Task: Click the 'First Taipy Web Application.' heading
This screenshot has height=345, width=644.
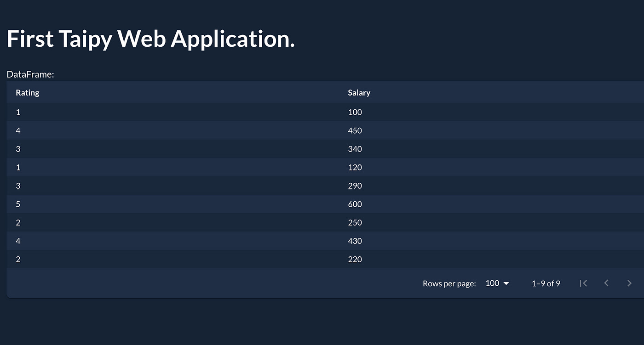Action: (x=151, y=39)
